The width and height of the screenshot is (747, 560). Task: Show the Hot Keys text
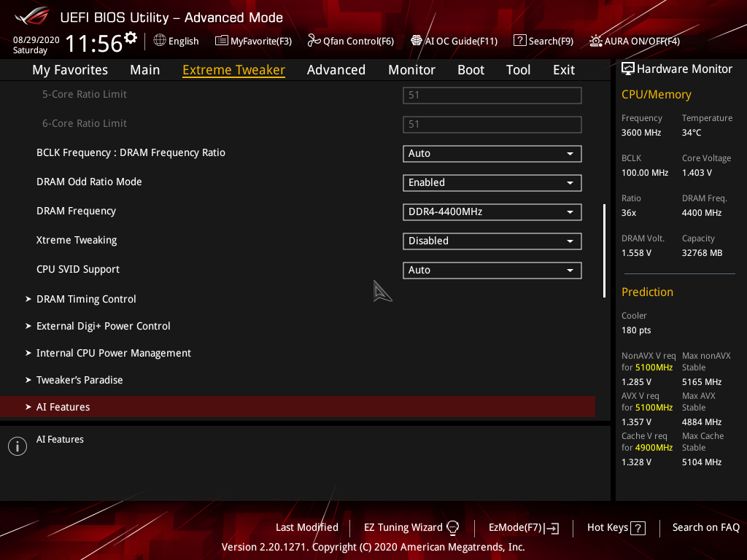pos(608,528)
